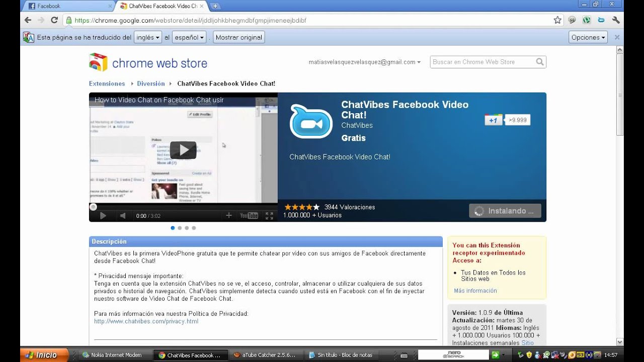This screenshot has height=362, width=644.
Task: Click the browser forward arrow
Action: click(x=41, y=21)
